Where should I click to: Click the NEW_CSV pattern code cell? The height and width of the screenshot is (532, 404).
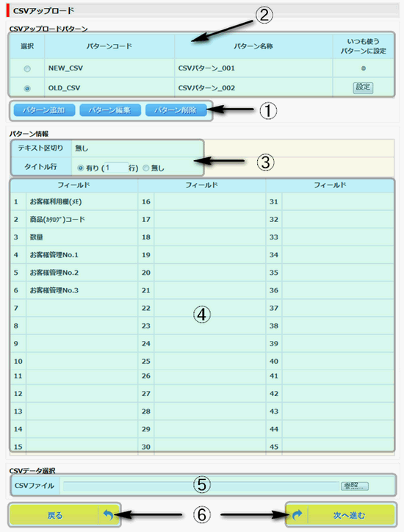[109, 68]
